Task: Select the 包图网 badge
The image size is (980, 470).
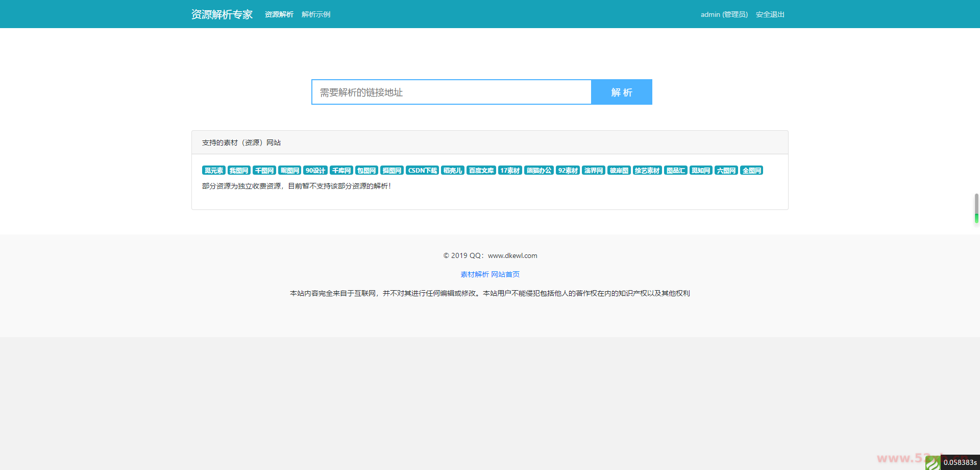Action: click(x=366, y=170)
